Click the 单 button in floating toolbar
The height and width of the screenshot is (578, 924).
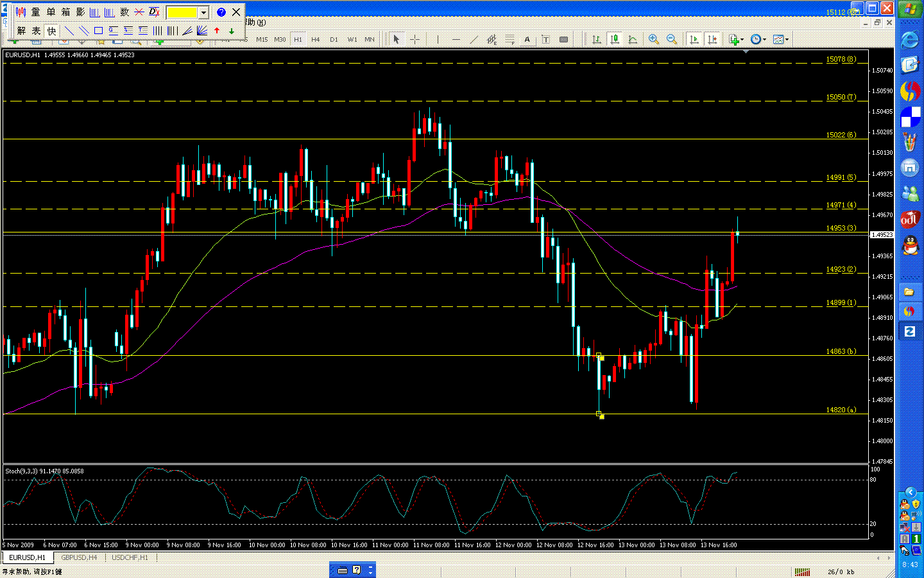click(51, 12)
